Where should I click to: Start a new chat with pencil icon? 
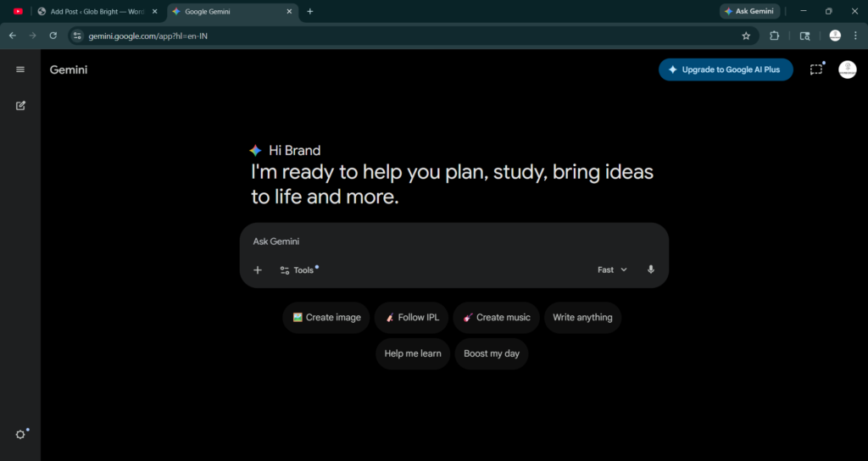coord(20,106)
